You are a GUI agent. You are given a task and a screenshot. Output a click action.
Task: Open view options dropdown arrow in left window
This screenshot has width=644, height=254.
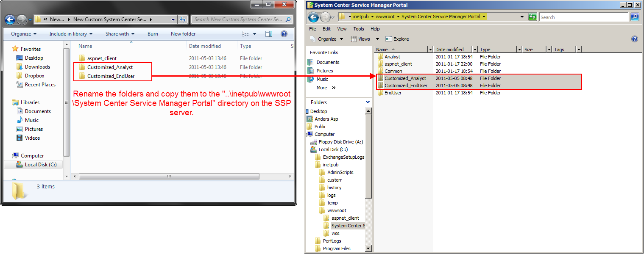tap(255, 34)
